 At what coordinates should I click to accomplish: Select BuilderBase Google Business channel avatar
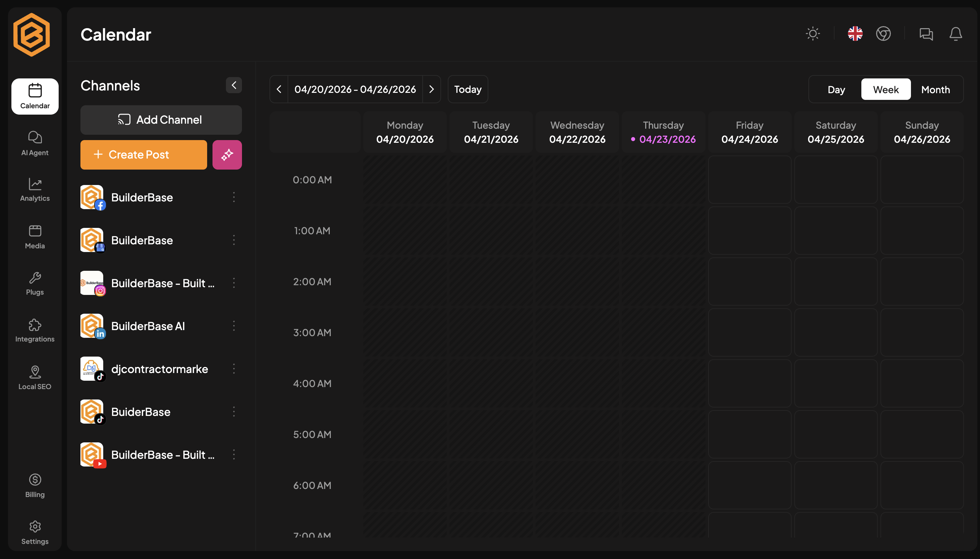tap(92, 240)
